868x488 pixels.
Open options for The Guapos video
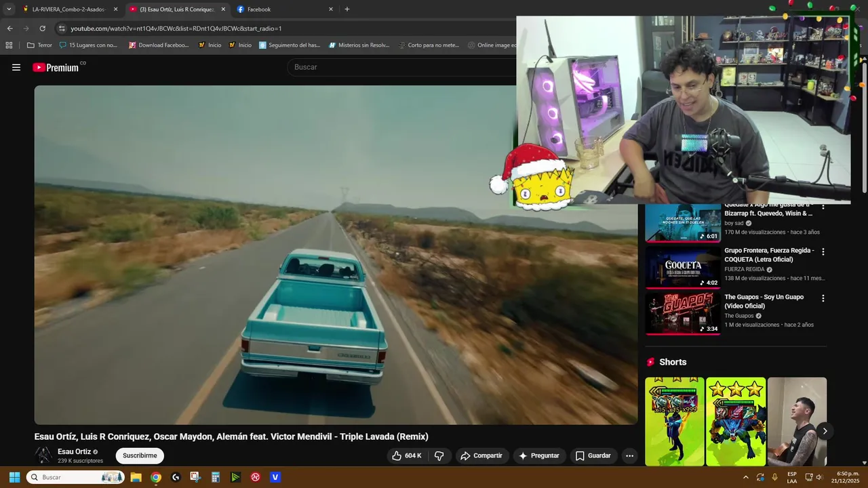click(823, 298)
